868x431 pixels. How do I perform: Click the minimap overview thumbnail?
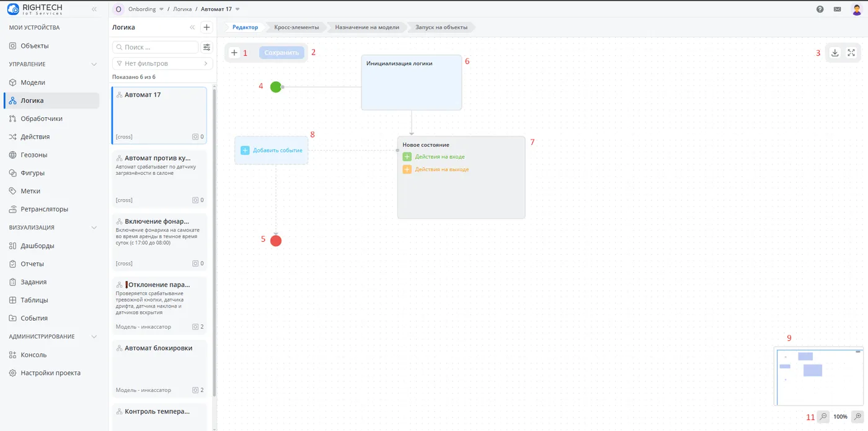point(818,376)
